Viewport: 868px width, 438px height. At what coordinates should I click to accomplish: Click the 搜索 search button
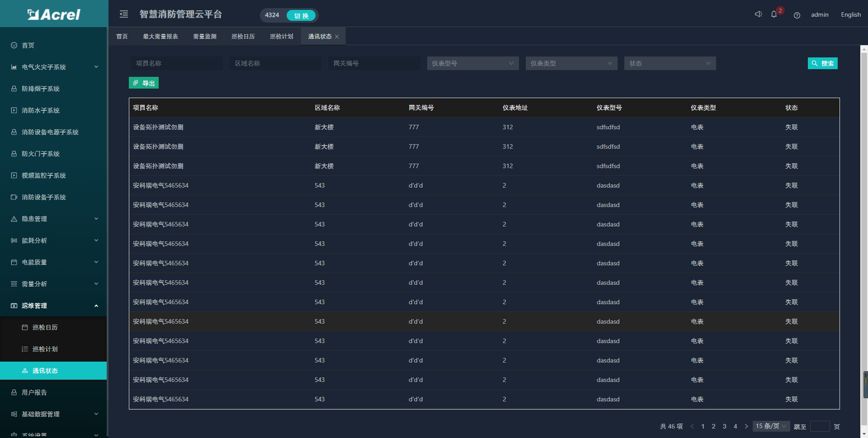point(823,63)
